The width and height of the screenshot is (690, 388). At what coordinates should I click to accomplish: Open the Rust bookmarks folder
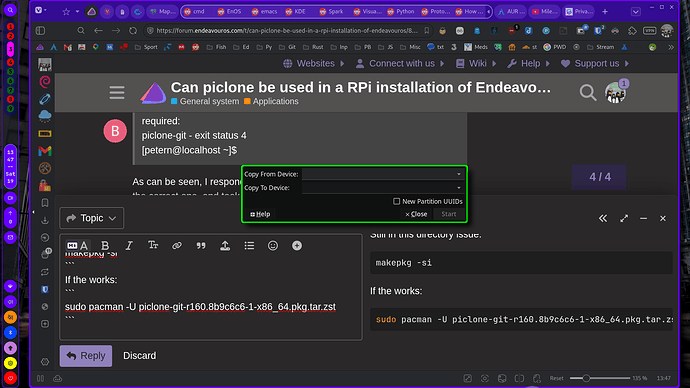click(313, 47)
